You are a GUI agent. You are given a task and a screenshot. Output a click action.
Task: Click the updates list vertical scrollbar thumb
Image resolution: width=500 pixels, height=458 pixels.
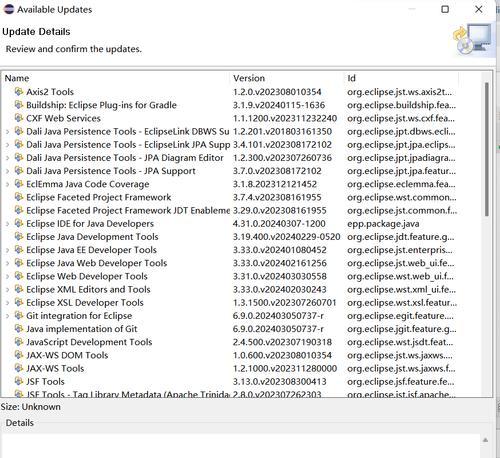[x=486, y=149]
